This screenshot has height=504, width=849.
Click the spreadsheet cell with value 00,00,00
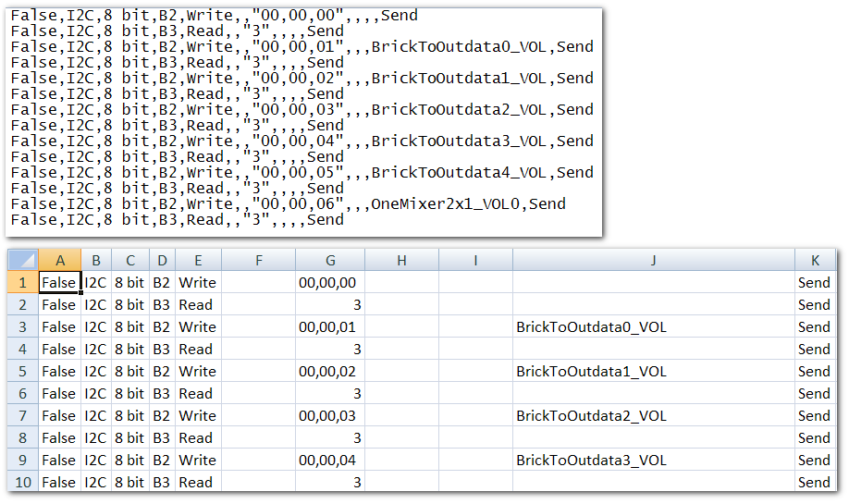coord(329,283)
